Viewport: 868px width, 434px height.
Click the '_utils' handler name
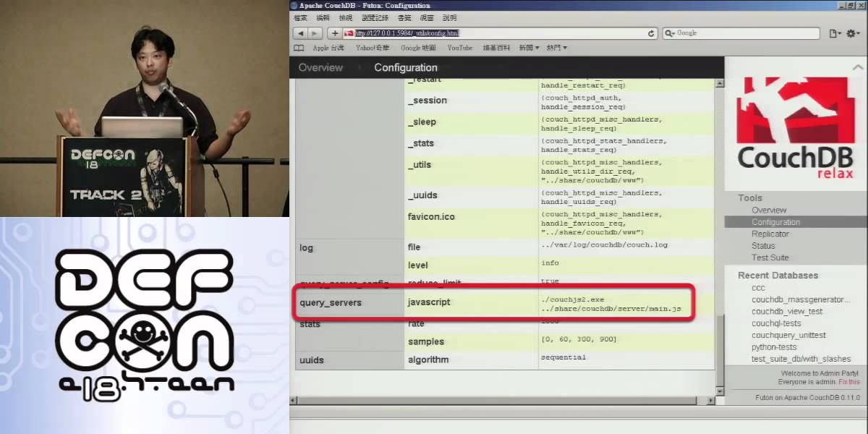point(420,165)
